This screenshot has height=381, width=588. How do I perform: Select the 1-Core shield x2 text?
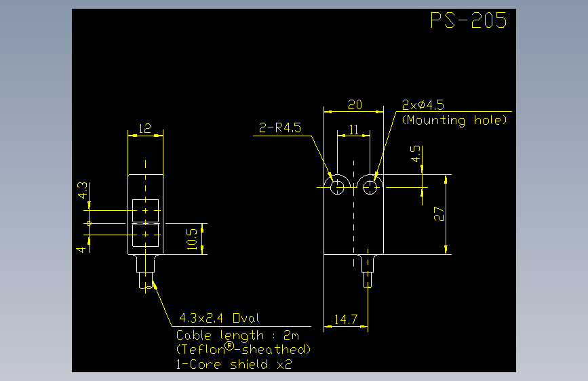(x=233, y=364)
